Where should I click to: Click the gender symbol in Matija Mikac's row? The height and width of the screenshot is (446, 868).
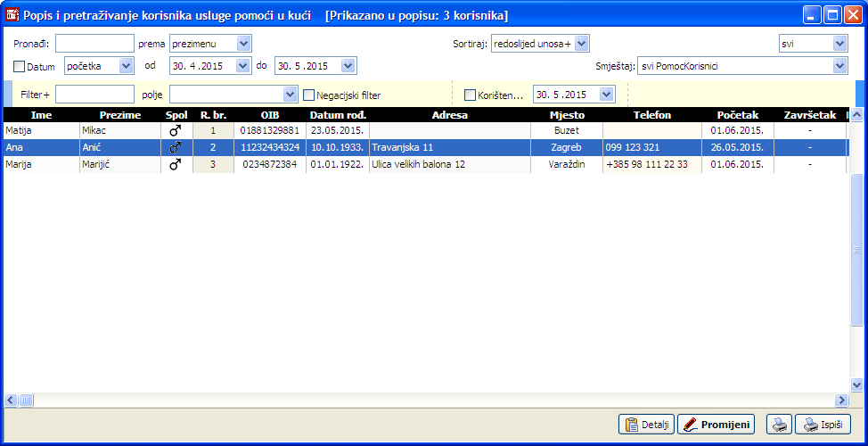point(176,131)
